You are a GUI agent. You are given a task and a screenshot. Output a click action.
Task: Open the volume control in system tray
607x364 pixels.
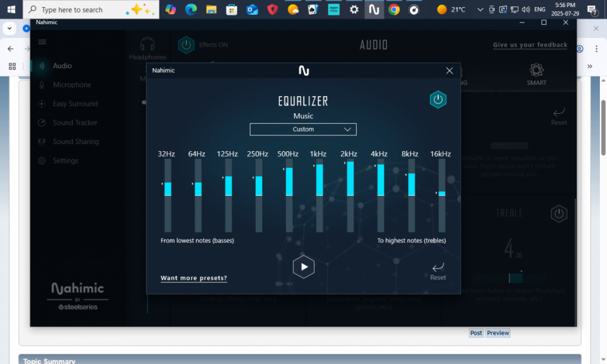pyautogui.click(x=526, y=9)
